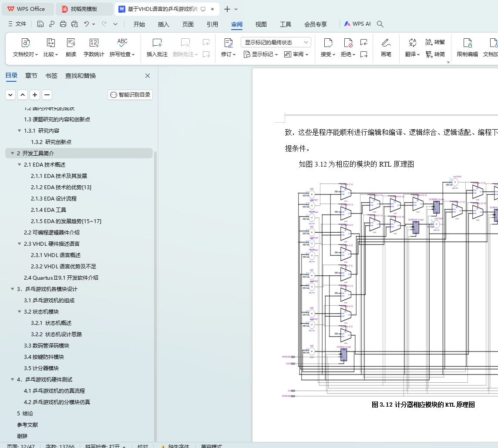This screenshot has height=448, width=498.
Task: Switch to the 引用 ribbon tab
Action: click(x=212, y=24)
